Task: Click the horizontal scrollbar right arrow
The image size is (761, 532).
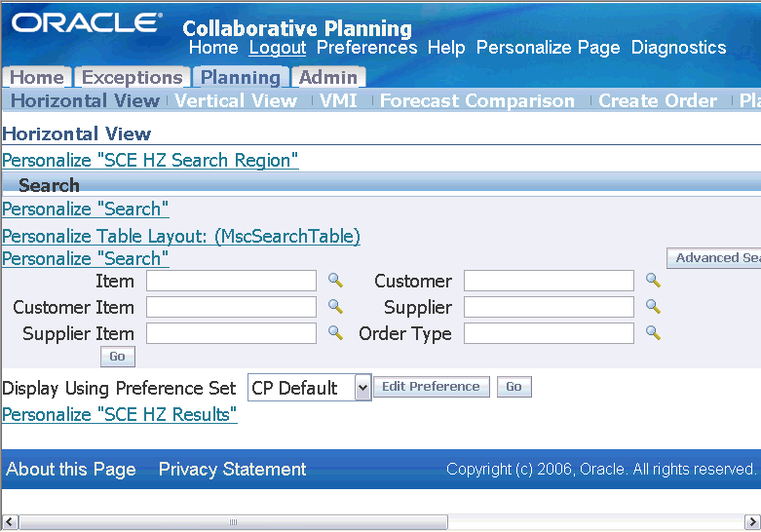Action: click(753, 522)
